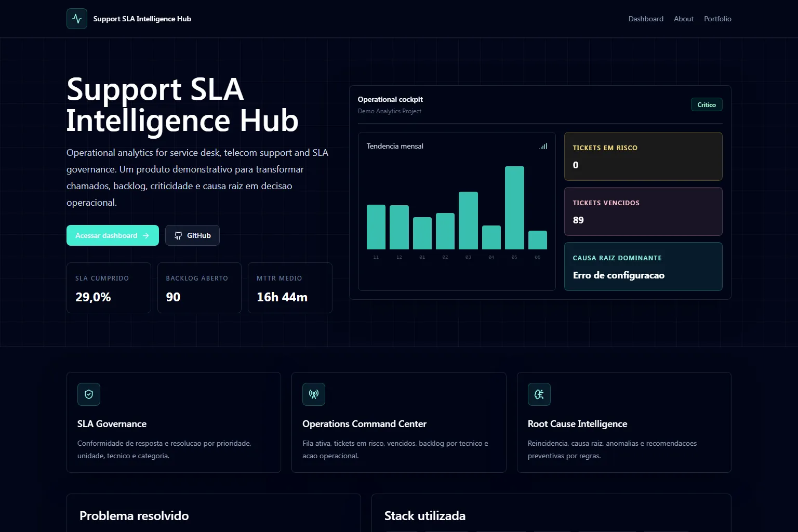Click the radio tower icon on Operations Command Center
The image size is (798, 532).
point(314,394)
